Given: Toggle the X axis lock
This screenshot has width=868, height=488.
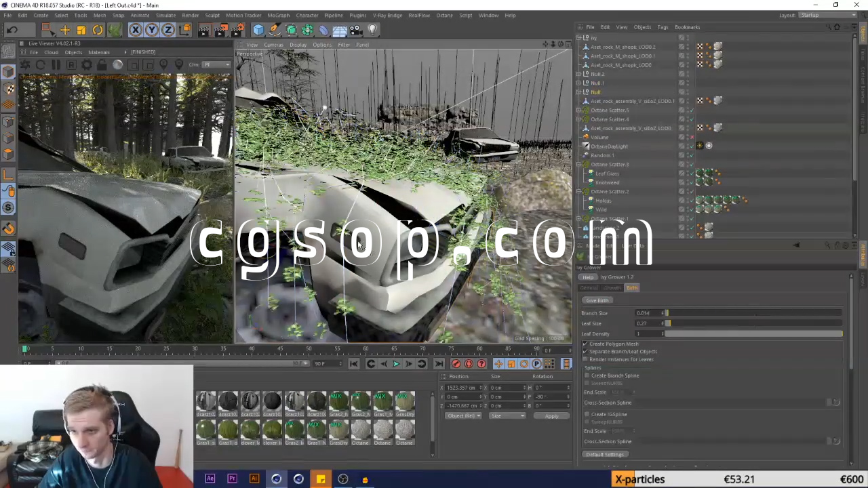Looking at the screenshot, I should 136,30.
